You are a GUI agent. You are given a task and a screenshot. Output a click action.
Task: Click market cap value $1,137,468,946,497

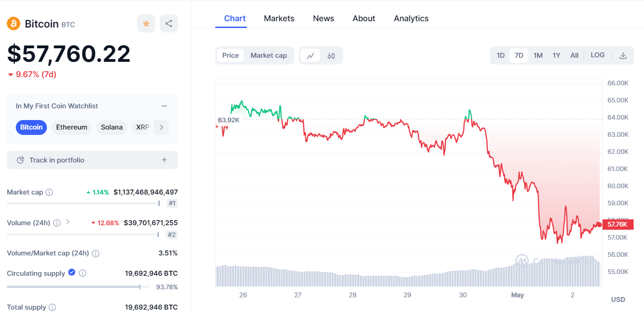[x=146, y=192]
